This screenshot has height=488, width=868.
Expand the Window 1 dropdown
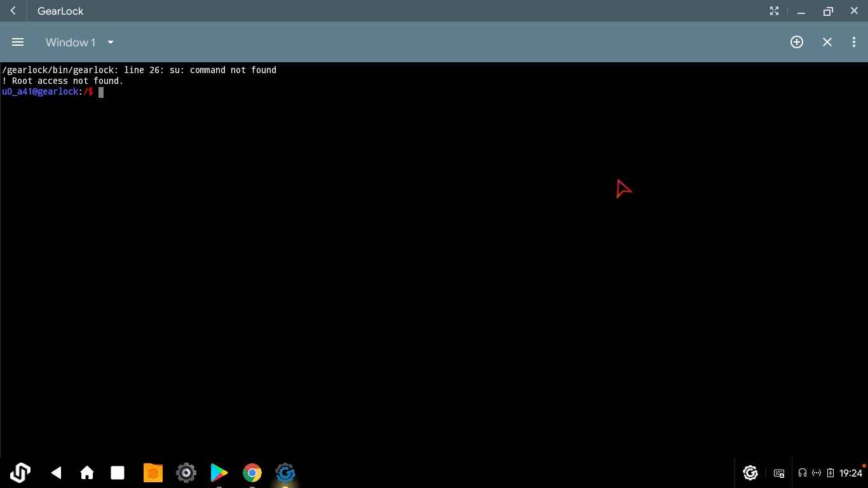point(111,43)
